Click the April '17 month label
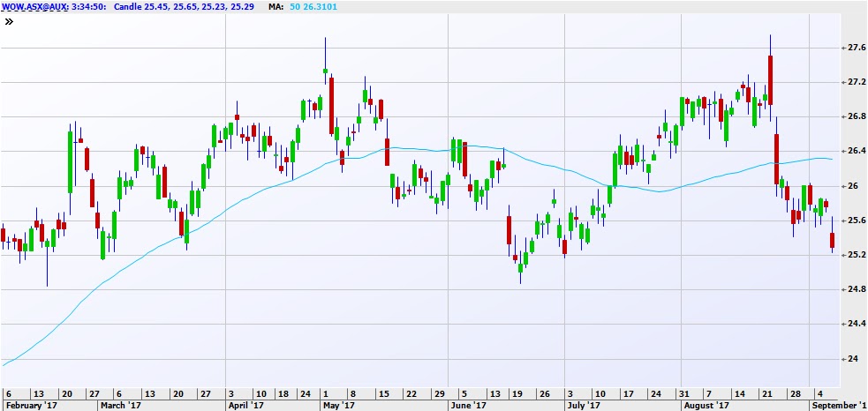868x411 pixels. pos(245,406)
